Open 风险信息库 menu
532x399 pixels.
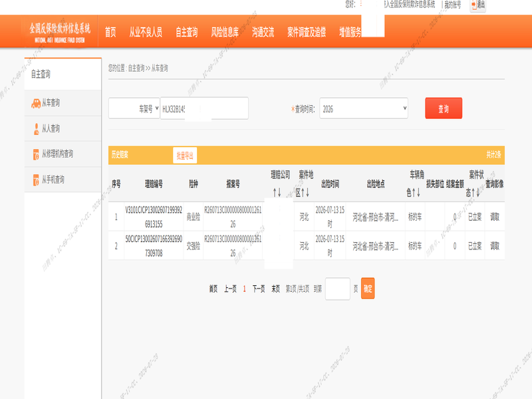(225, 32)
